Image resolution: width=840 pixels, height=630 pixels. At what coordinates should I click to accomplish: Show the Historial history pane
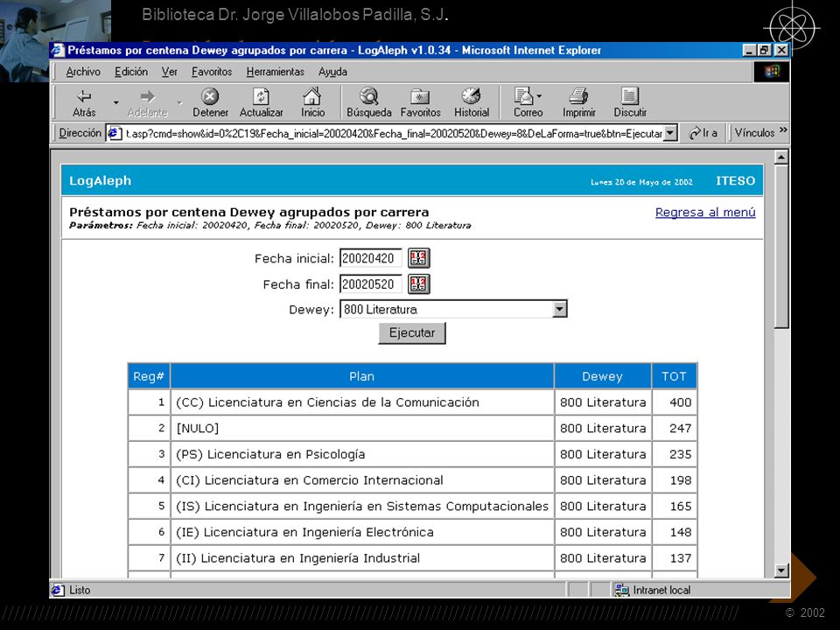point(472,102)
